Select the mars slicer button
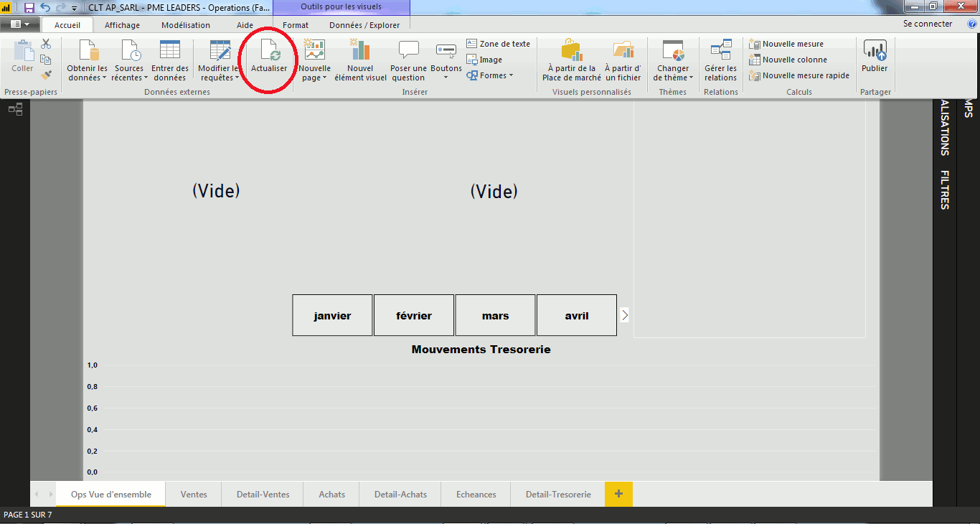Viewport: 980px width, 524px height. 495,314
